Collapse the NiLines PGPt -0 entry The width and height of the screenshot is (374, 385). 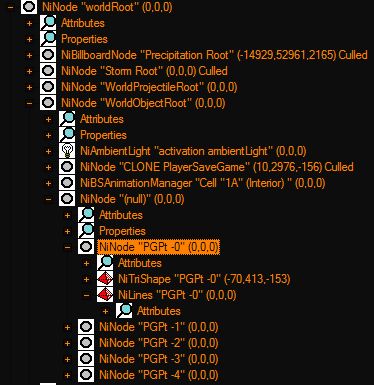(x=86, y=295)
